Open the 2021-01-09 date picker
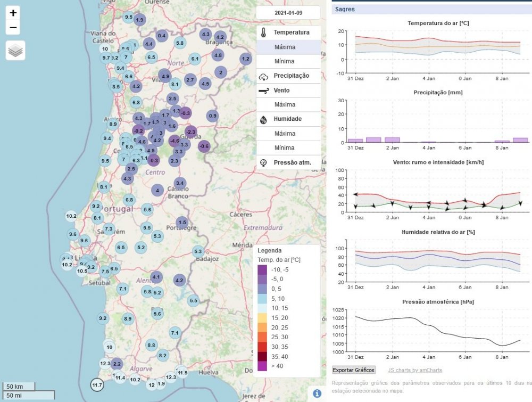 point(288,12)
